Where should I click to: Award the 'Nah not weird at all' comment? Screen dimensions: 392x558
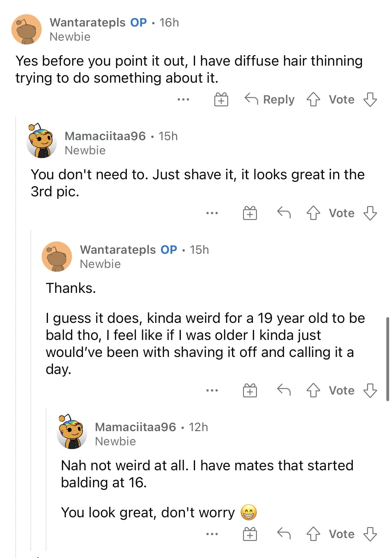coord(250,534)
